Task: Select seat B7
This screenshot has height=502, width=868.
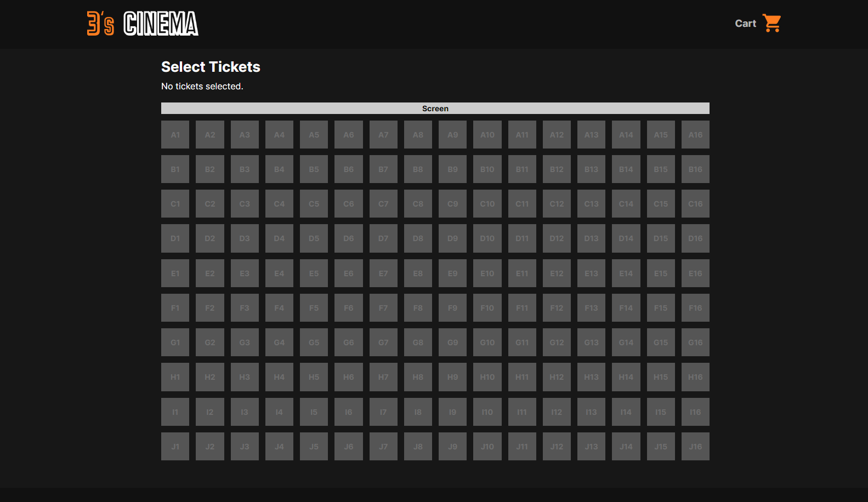Action: point(383,169)
